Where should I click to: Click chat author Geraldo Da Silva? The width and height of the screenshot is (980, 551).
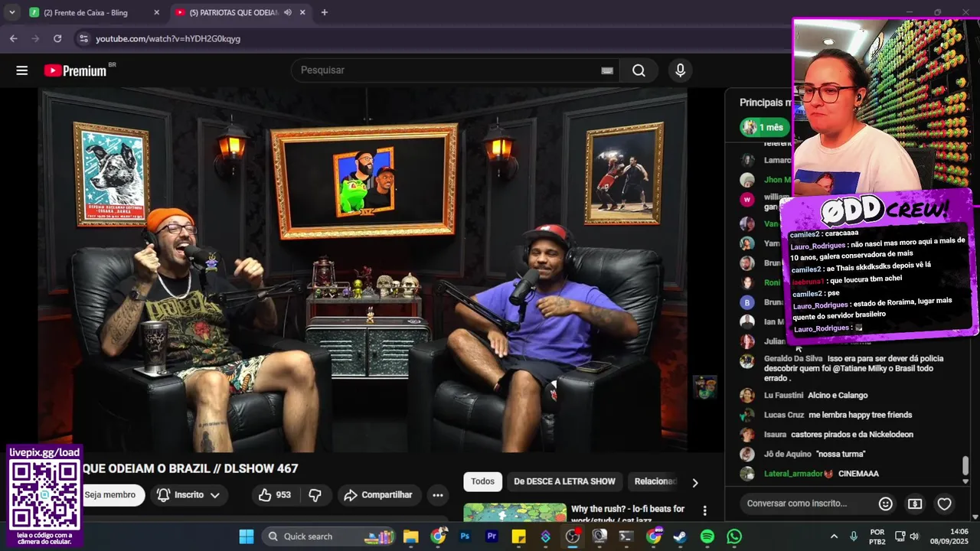pyautogui.click(x=793, y=358)
